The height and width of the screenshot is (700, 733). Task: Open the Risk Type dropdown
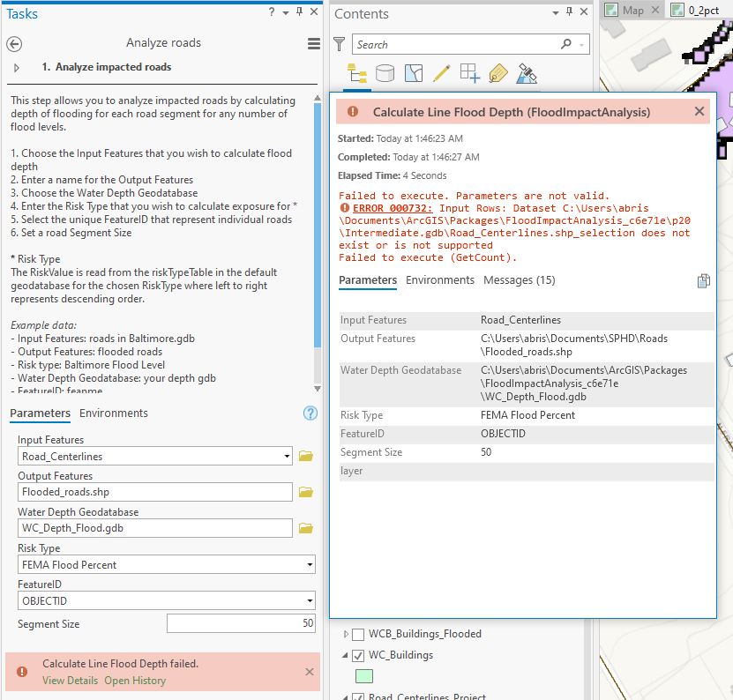(310, 564)
